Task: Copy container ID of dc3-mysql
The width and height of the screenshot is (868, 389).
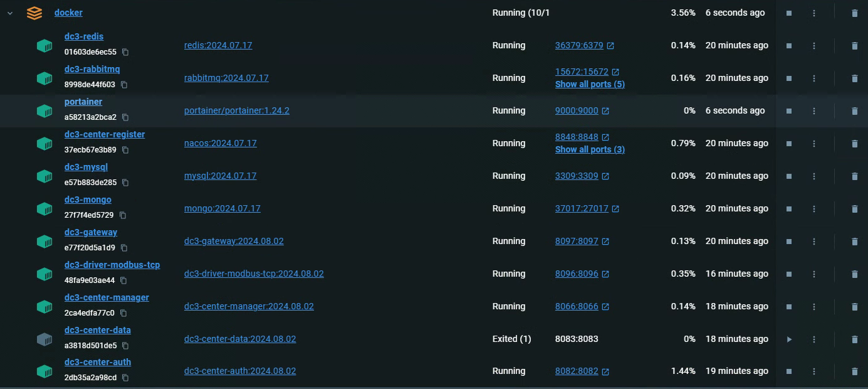Action: 125,183
